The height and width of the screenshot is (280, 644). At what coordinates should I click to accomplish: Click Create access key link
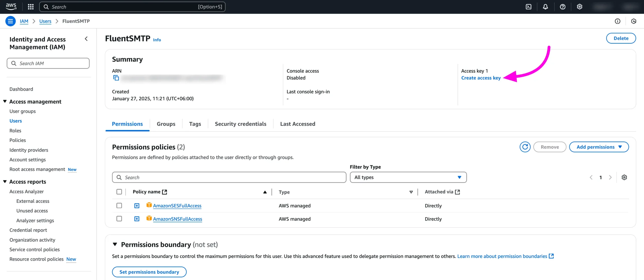(x=481, y=78)
